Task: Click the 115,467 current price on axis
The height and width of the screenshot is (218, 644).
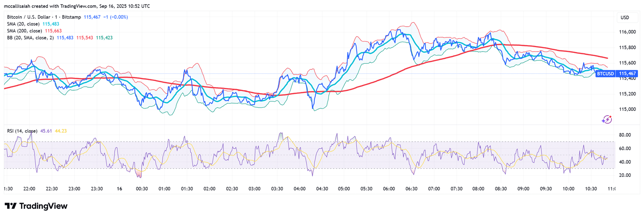Action: pos(627,74)
